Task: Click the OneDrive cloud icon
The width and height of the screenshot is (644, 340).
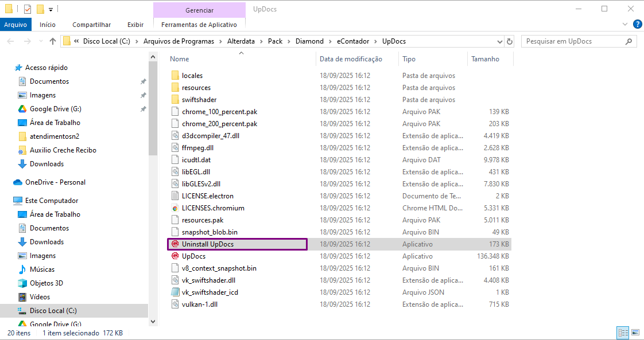Action: 18,182
